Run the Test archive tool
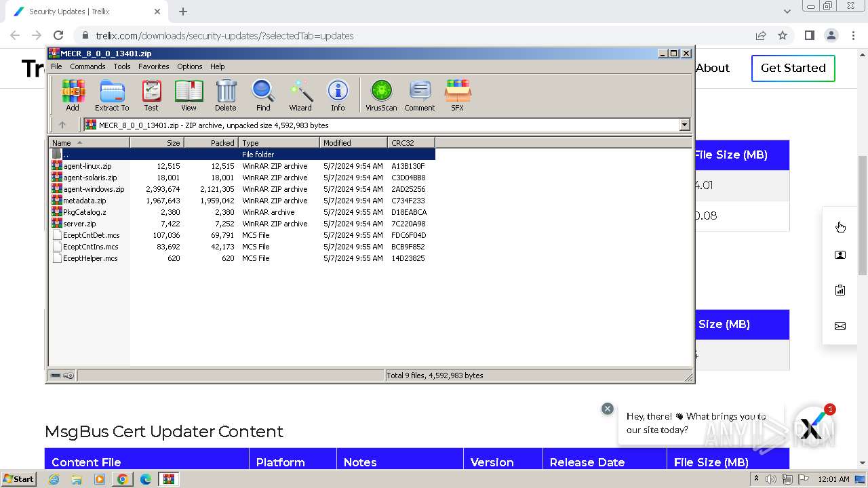Screen dimensions: 868x488 coord(151,95)
